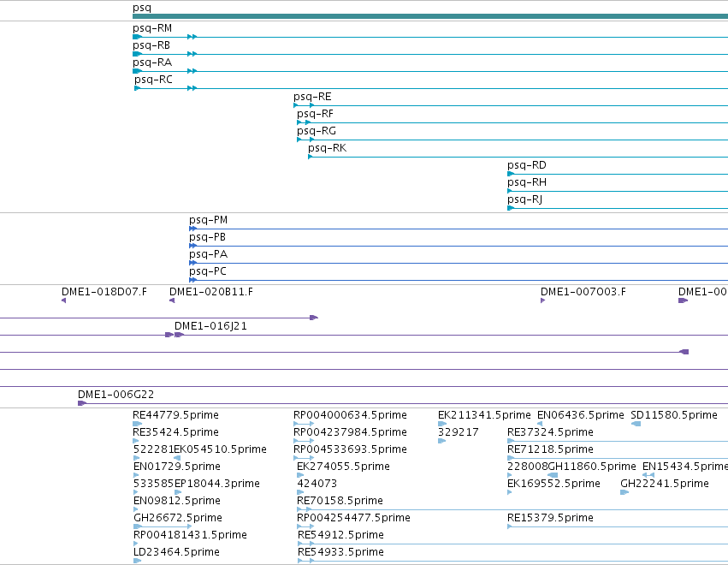This screenshot has width=728, height=565.
Task: Pick the psq-RJ transcript label
Action: pos(524,199)
